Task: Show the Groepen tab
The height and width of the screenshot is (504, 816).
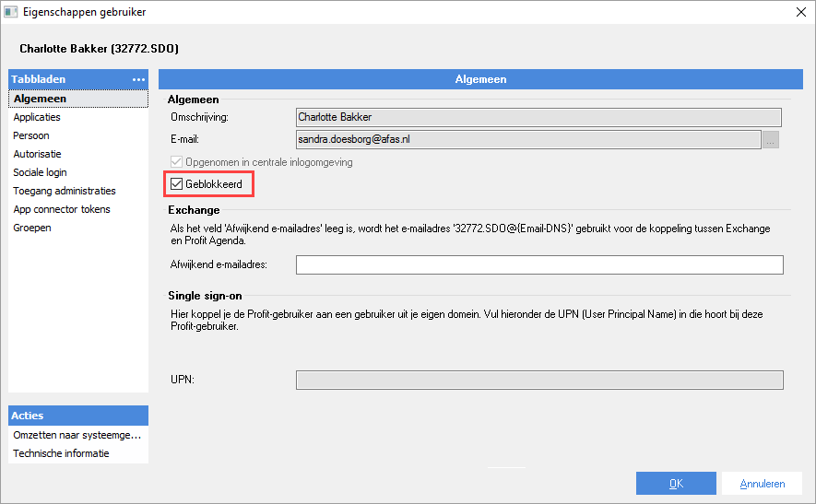Action: coord(32,228)
